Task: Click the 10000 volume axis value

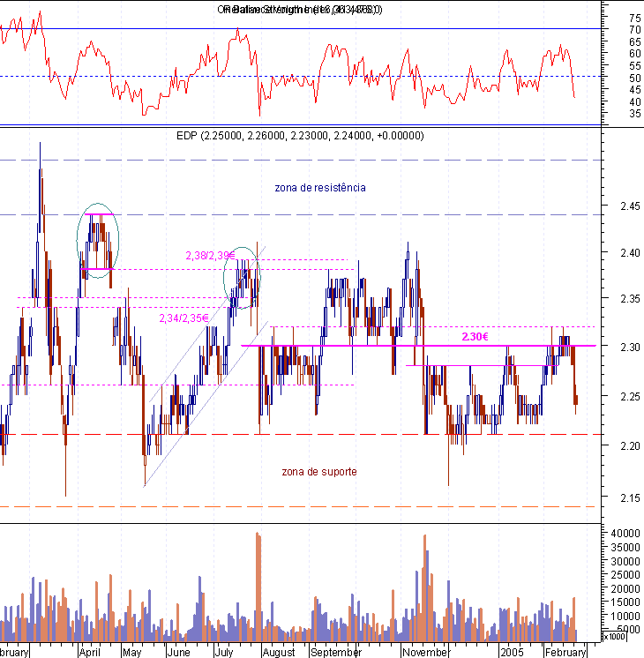Action: 625,616
